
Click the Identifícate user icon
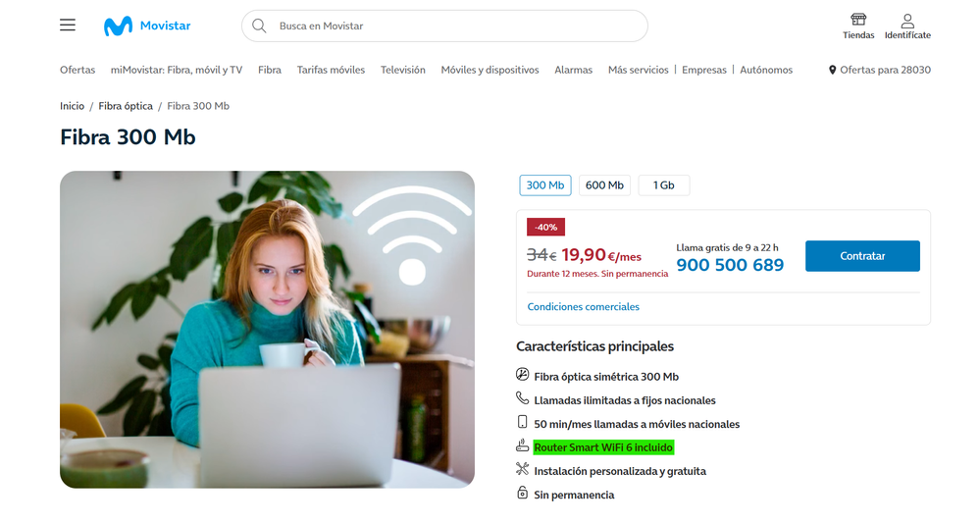[x=907, y=21]
